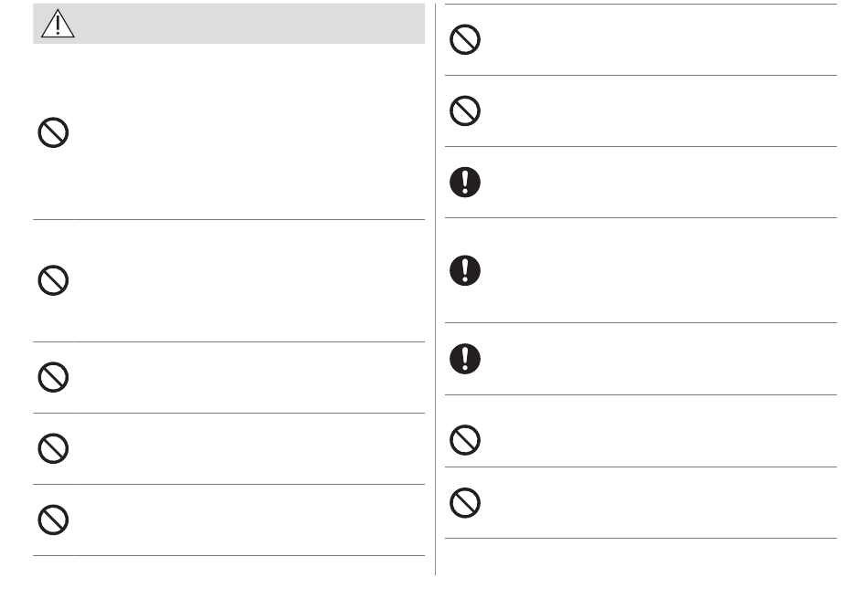Select the topmost prohibition icon in left column
The width and height of the screenshot is (868, 598).
[x=53, y=132]
